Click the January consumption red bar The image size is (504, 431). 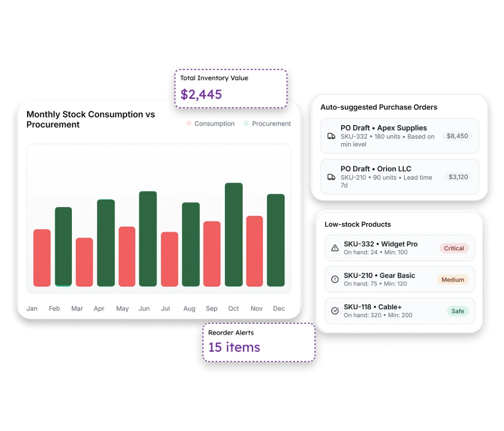coord(42,258)
